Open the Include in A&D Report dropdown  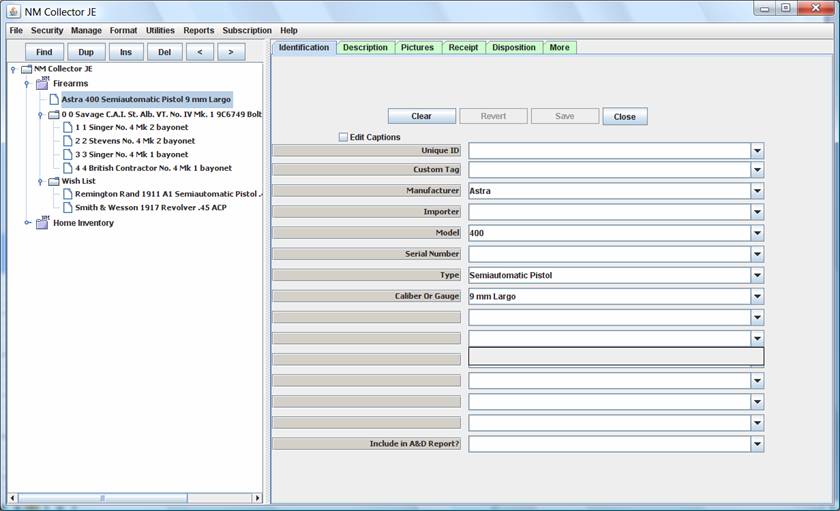tap(757, 445)
